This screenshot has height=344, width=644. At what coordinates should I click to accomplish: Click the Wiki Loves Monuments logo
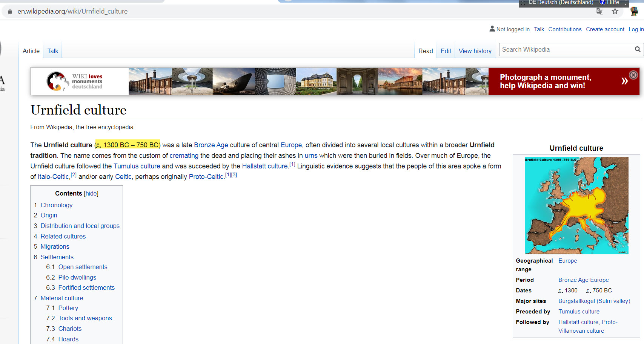coord(75,81)
